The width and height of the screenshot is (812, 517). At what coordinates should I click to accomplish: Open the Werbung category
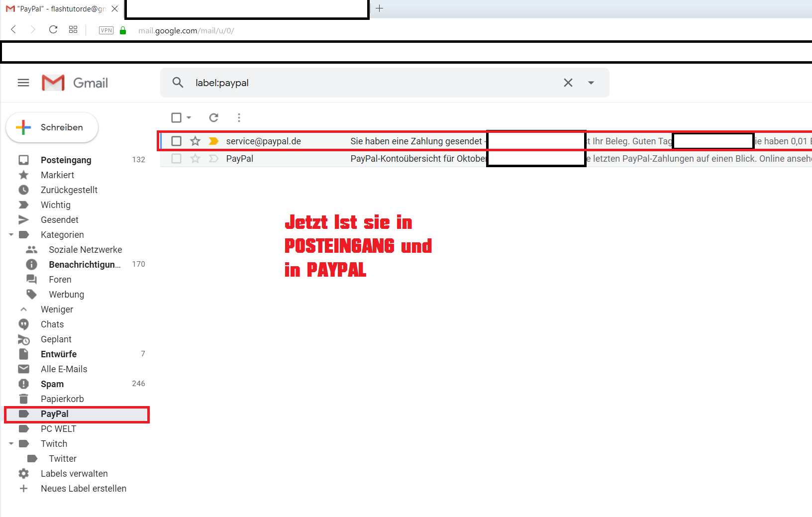66,294
